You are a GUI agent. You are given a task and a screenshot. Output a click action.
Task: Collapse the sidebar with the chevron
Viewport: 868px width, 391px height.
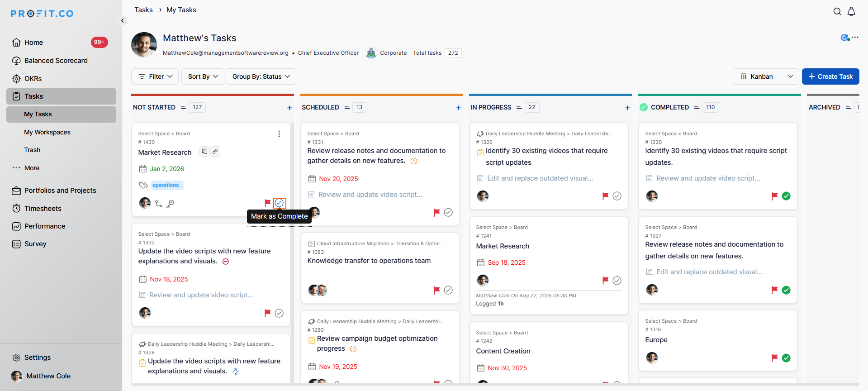(122, 20)
